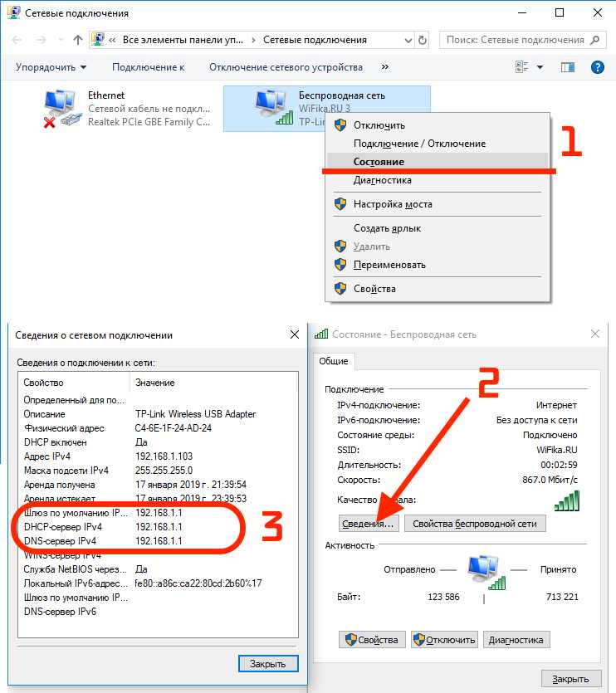The width and height of the screenshot is (616, 693).
Task: Open the Упорядочить menu
Action: [51, 67]
